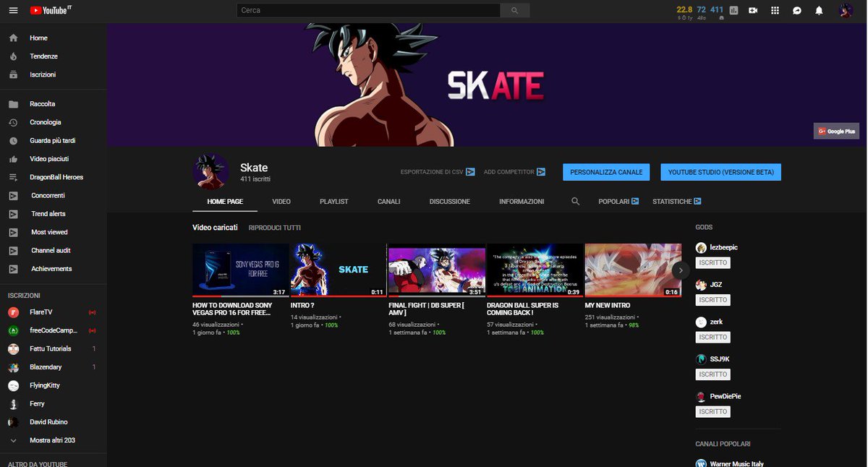Viewport: 868px width, 467px height.
Task: Switch to the HOME PAGE tab
Action: click(225, 202)
